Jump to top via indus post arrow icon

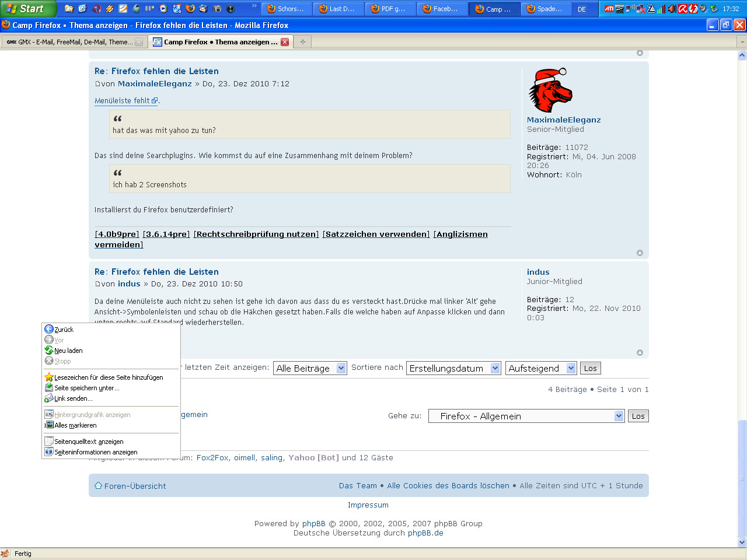[640, 352]
